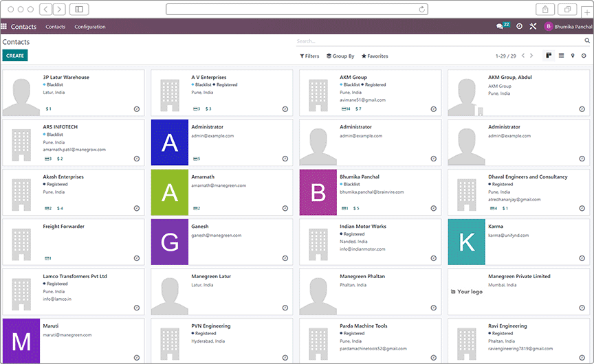Open the Bhumika Panchal user menu
The width and height of the screenshot is (594, 364).
point(568,27)
